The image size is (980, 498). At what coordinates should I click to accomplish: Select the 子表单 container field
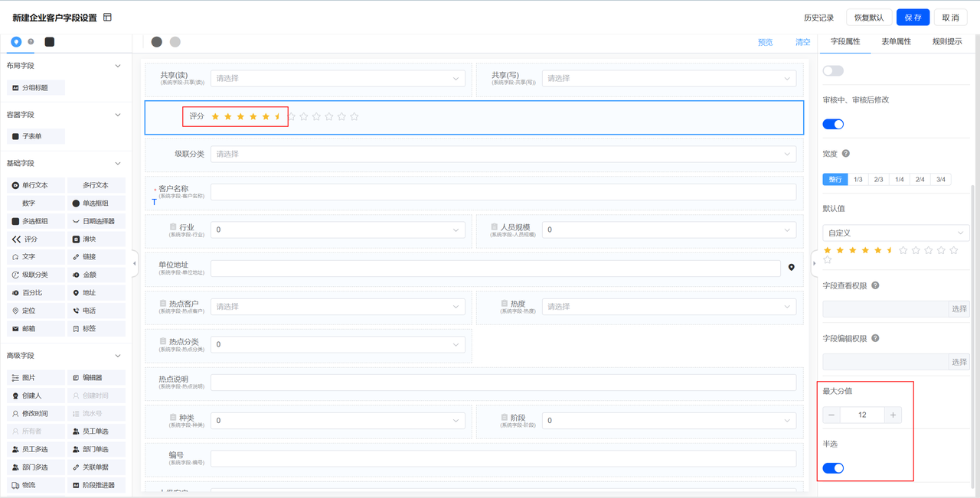pyautogui.click(x=36, y=136)
